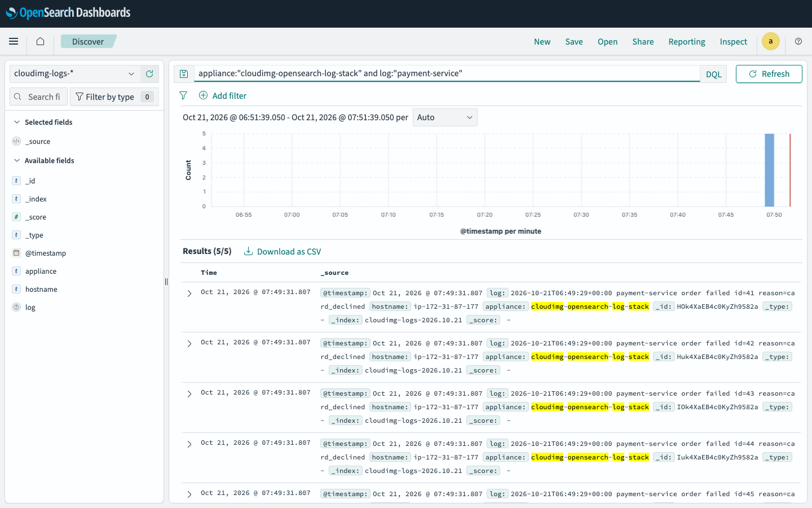Expand the log row with id=43

[189, 394]
